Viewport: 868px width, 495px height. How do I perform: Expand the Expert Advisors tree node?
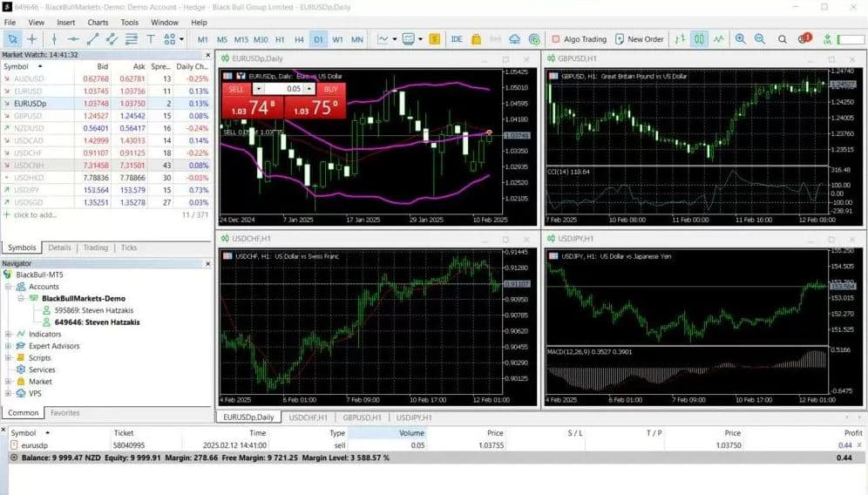(x=9, y=346)
